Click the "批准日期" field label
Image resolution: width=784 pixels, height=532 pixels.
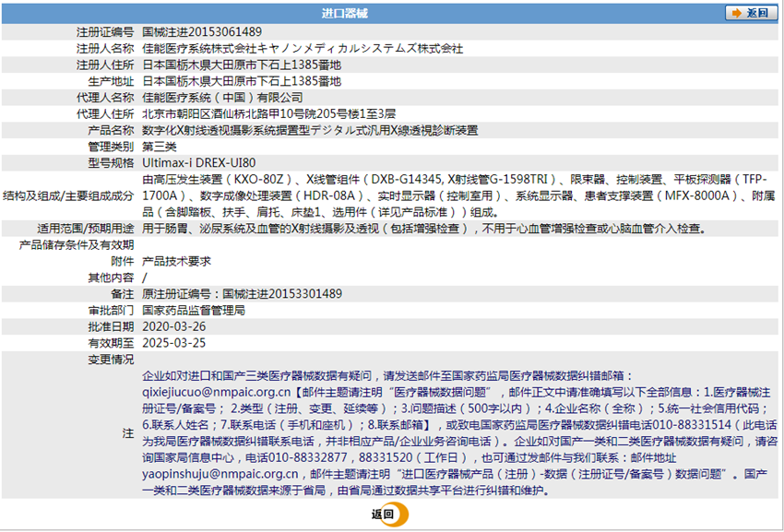click(x=111, y=327)
